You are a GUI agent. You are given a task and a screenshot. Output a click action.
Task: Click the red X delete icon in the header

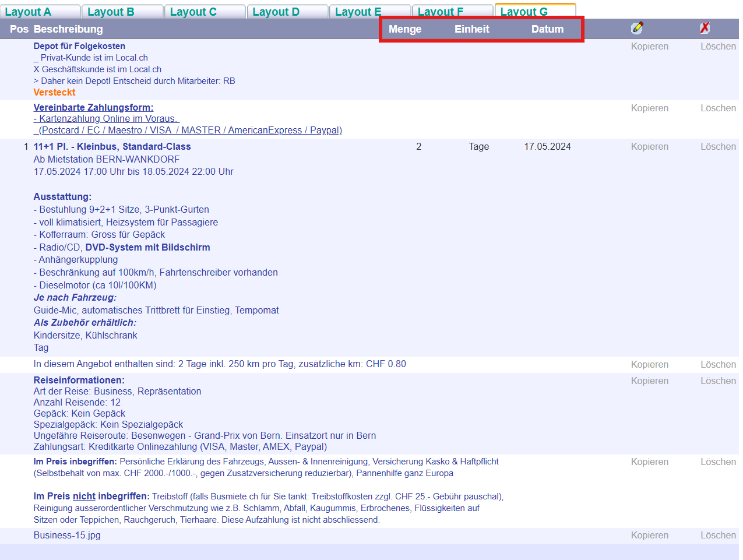click(x=705, y=28)
